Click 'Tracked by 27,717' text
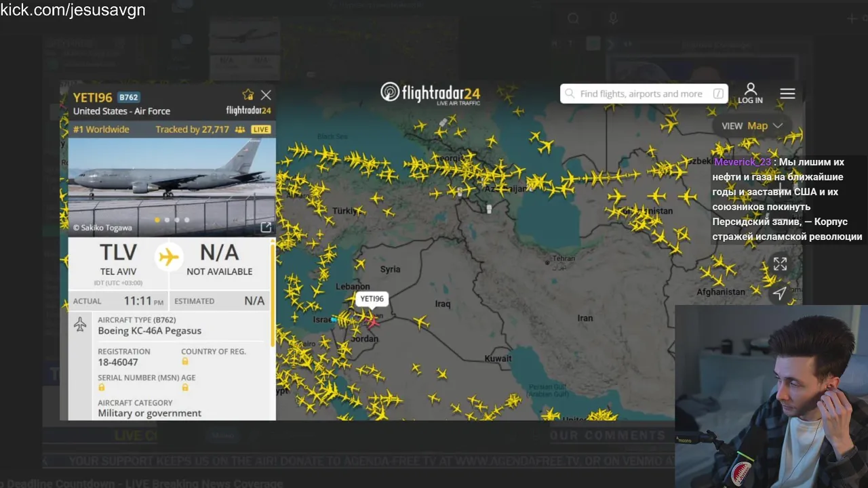The width and height of the screenshot is (868, 488). pyautogui.click(x=192, y=129)
